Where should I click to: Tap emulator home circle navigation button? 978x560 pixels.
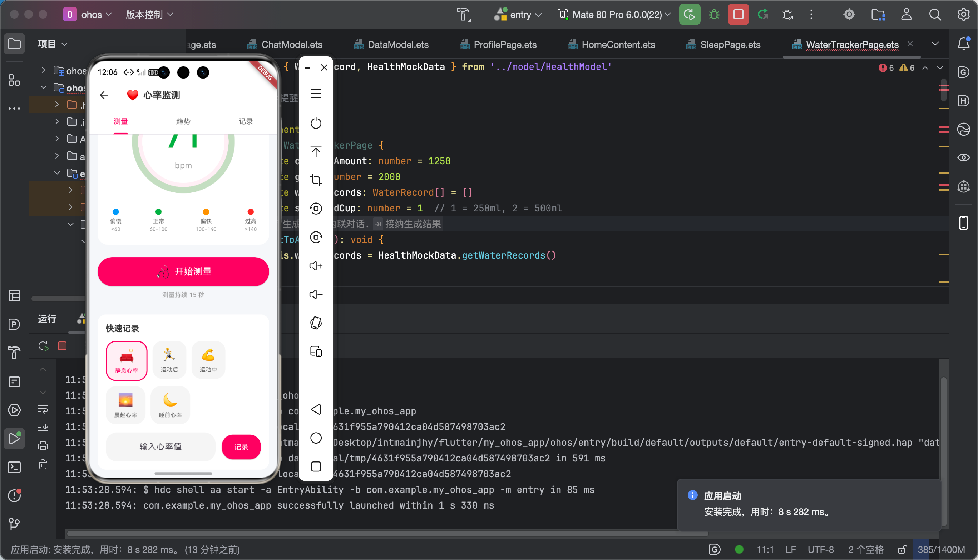click(316, 438)
